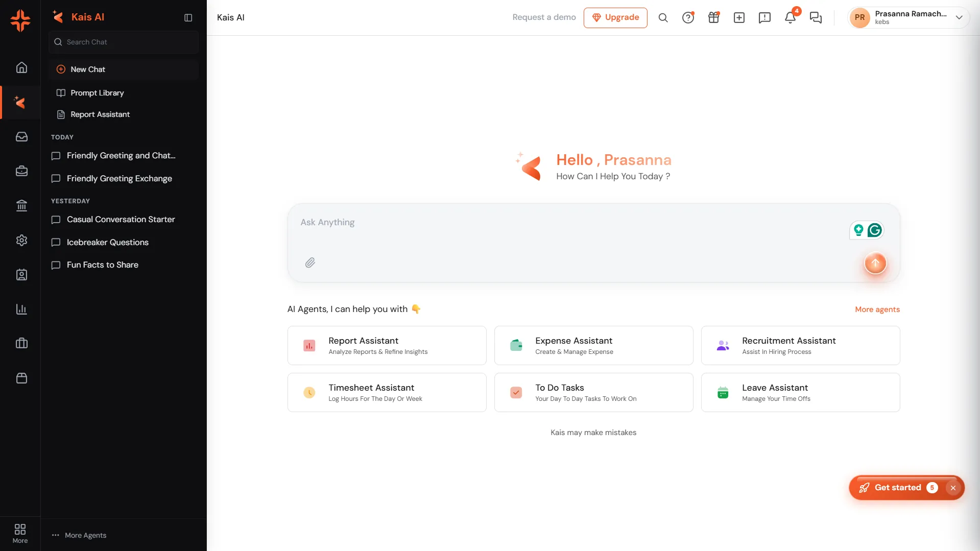Click the attachment paperclip icon
The image size is (980, 551).
[310, 262]
